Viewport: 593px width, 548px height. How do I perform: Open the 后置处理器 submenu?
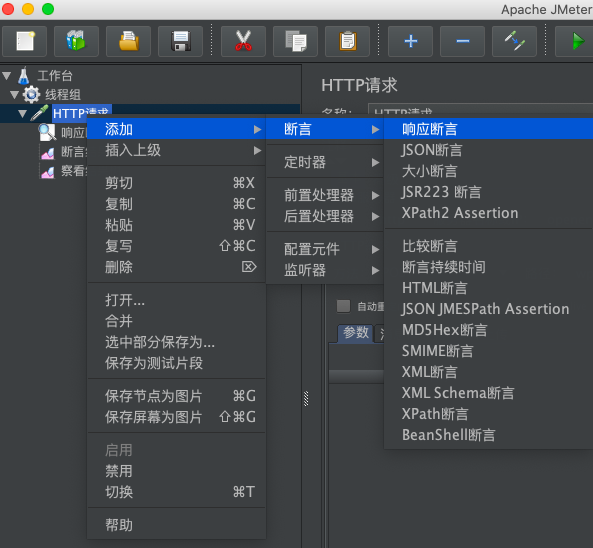click(x=325, y=216)
